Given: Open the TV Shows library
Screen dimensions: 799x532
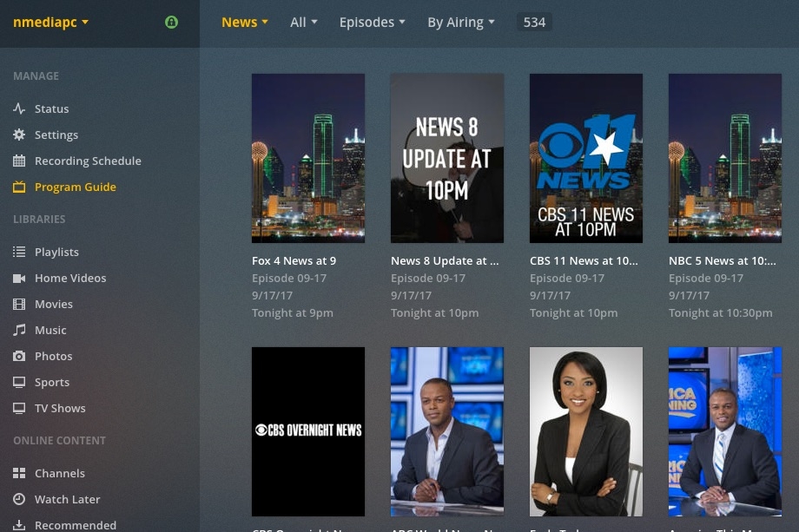Looking at the screenshot, I should 60,408.
